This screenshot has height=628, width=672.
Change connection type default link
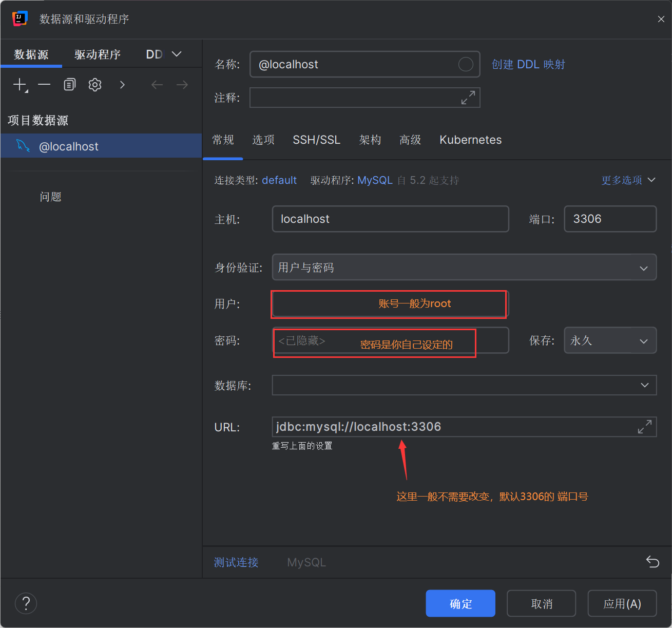click(279, 180)
